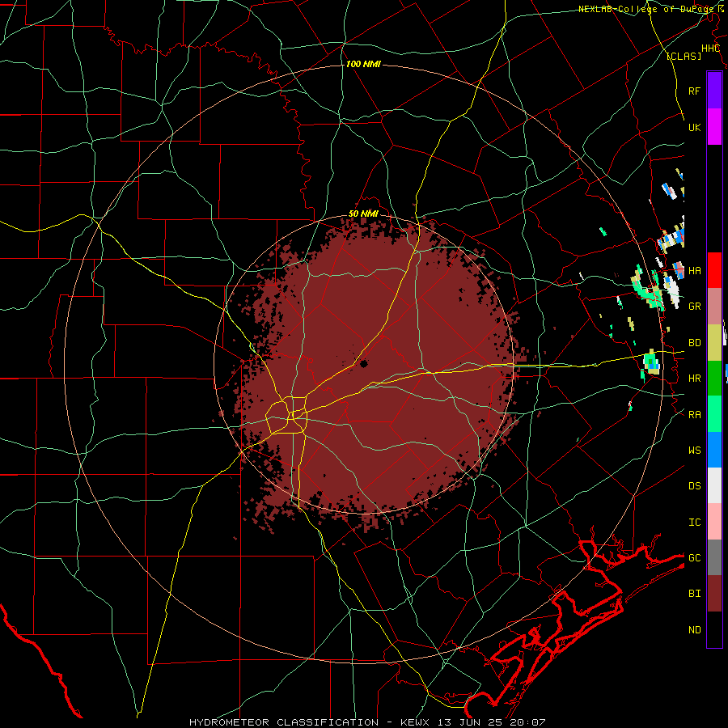Click the DS white legend swatch
Image resolution: width=728 pixels, height=728 pixels.
click(714, 485)
